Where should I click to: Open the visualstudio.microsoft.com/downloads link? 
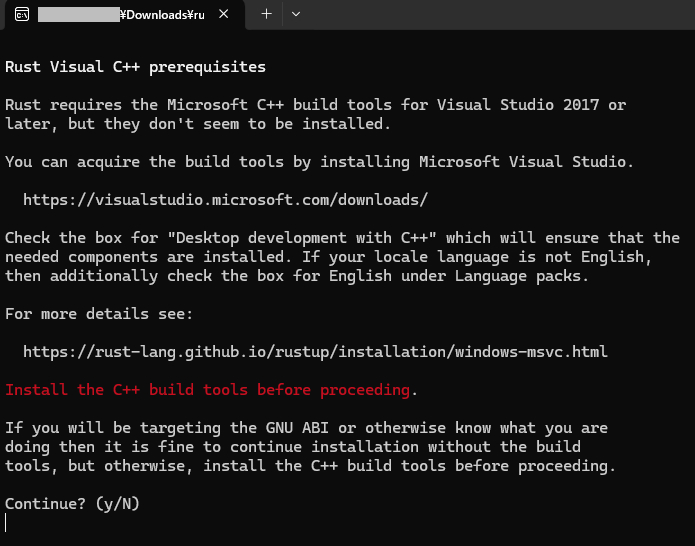pyautogui.click(x=225, y=200)
